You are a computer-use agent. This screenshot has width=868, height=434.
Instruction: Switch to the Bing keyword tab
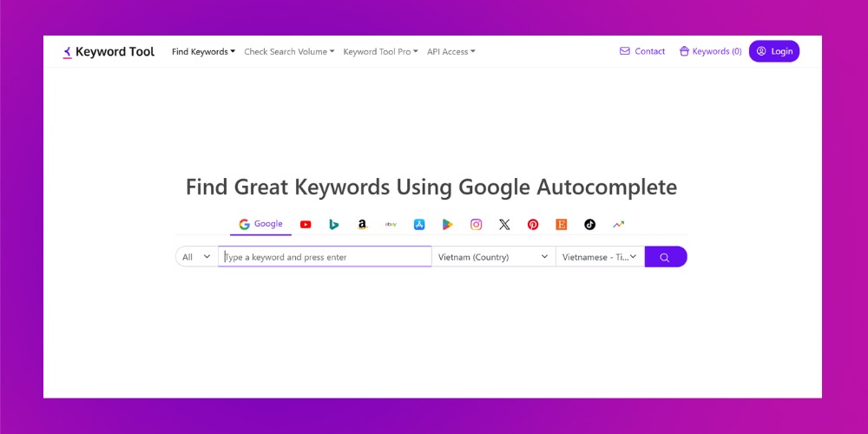[334, 224]
